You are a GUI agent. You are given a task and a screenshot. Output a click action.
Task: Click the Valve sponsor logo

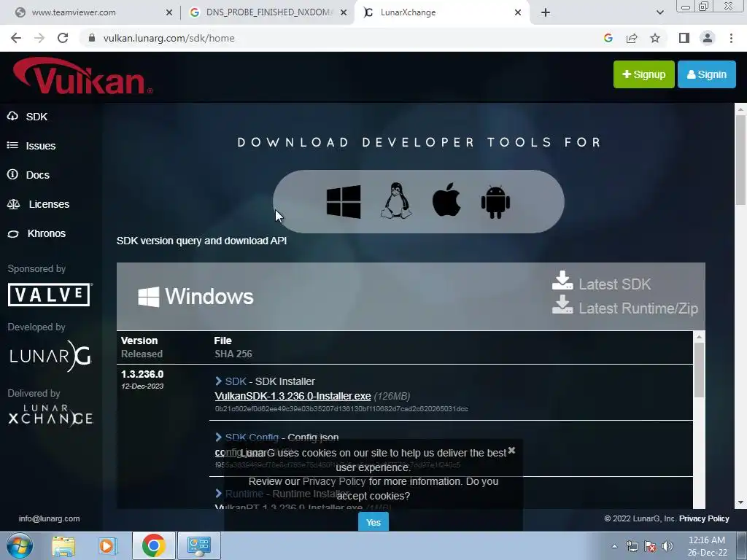tap(50, 295)
